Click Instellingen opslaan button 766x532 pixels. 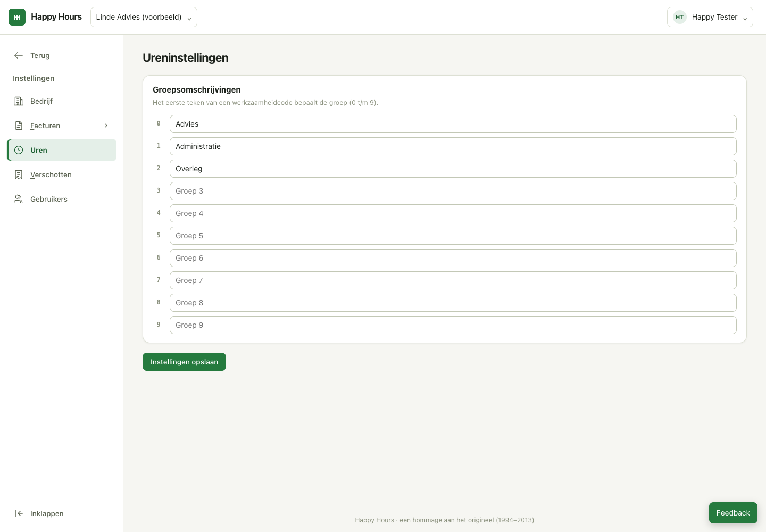(184, 362)
